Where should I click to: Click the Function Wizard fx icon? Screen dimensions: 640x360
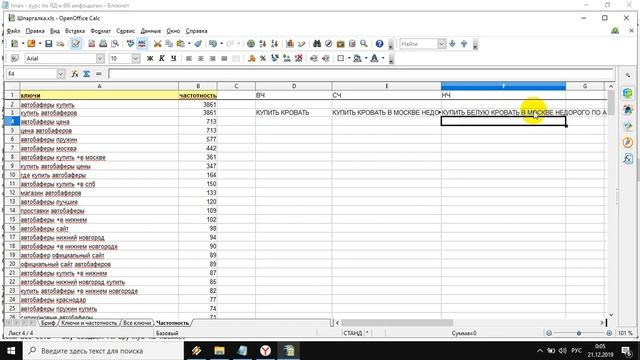[75, 74]
